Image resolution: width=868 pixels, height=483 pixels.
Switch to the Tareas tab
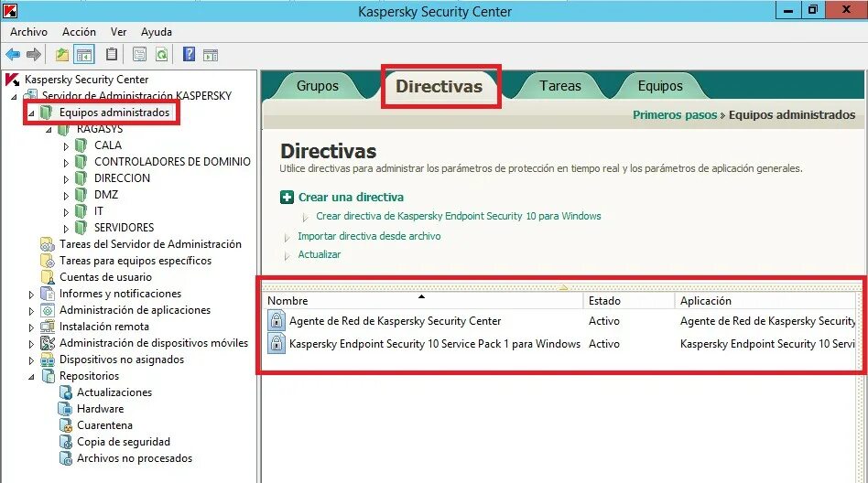560,86
